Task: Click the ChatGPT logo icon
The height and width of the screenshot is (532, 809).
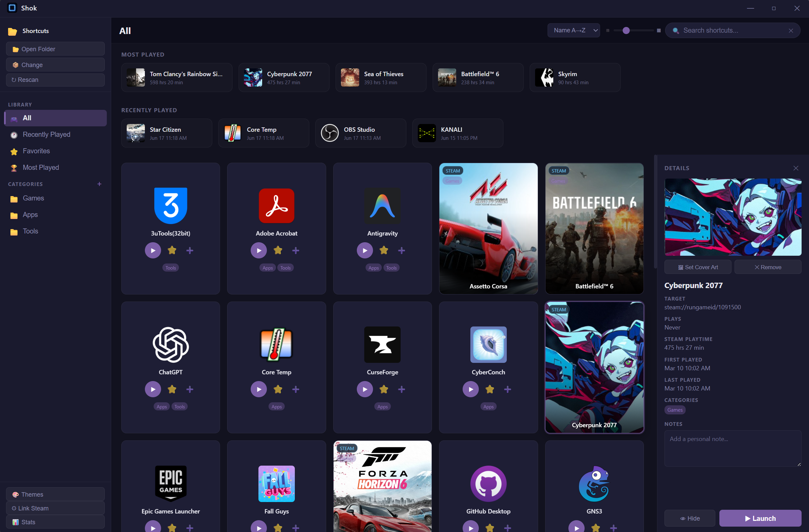Action: pos(170,344)
